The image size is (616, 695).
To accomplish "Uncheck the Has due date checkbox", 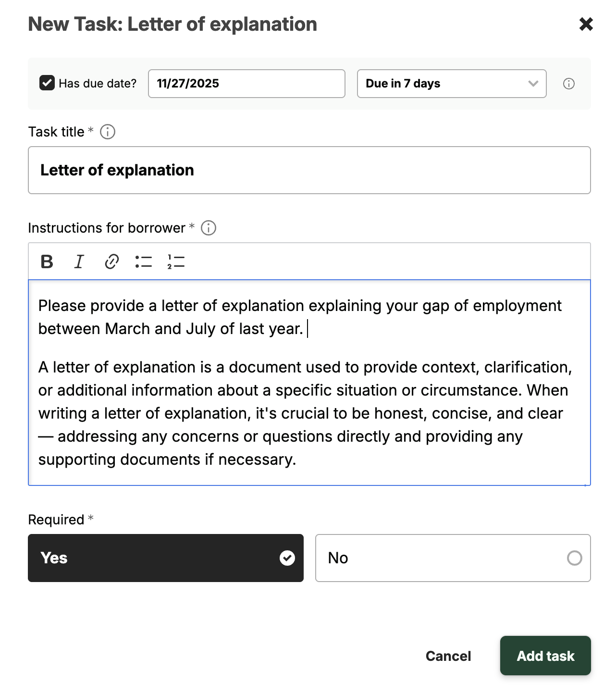I will pyautogui.click(x=47, y=83).
